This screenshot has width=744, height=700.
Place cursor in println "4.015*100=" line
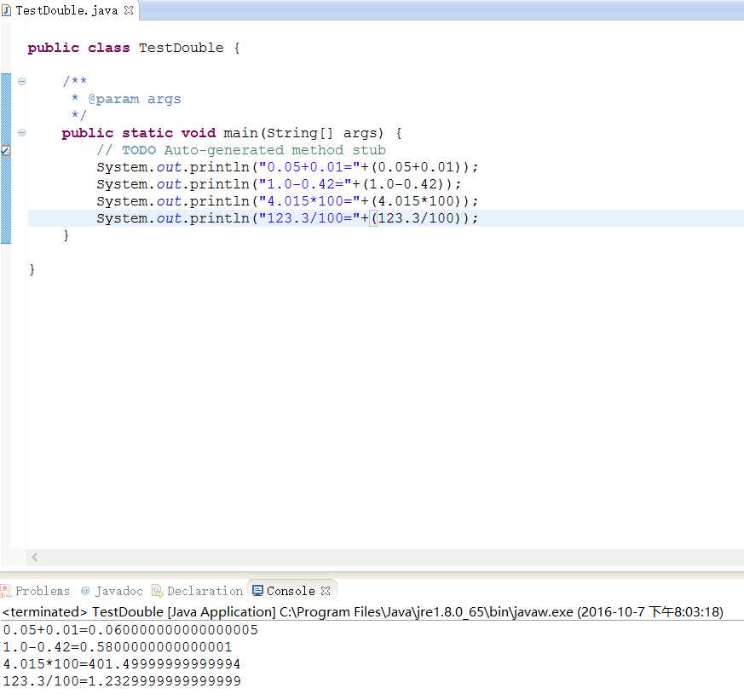pos(287,201)
